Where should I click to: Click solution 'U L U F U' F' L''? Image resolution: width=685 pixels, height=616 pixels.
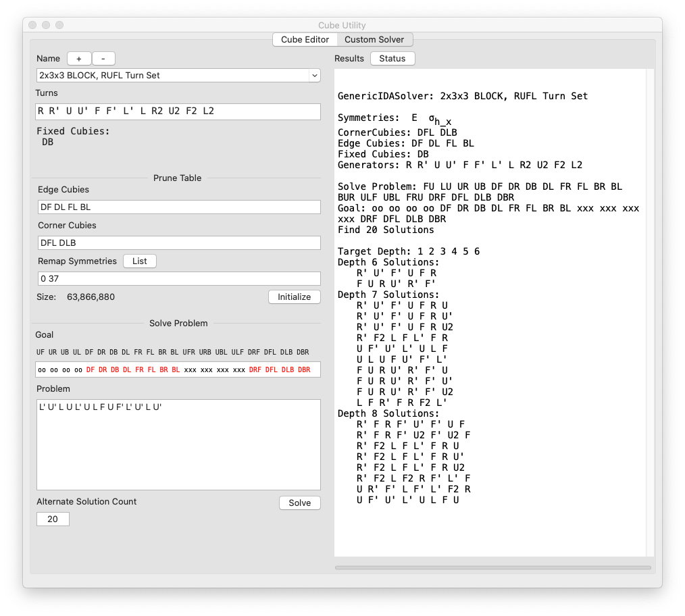point(402,359)
